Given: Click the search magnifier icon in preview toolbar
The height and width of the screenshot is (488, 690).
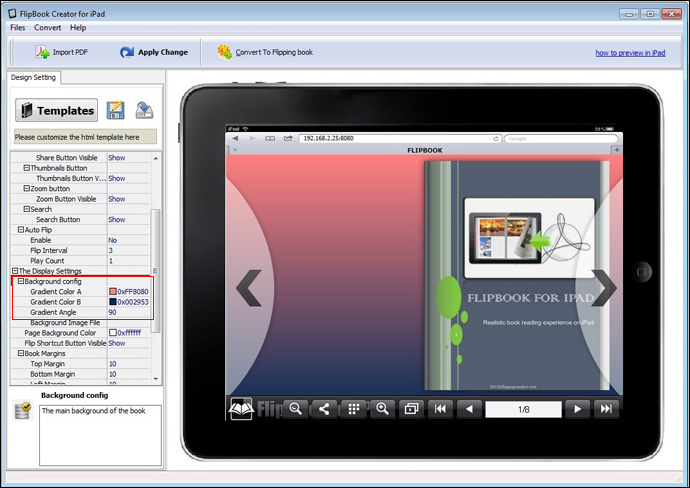Looking at the screenshot, I should [295, 409].
